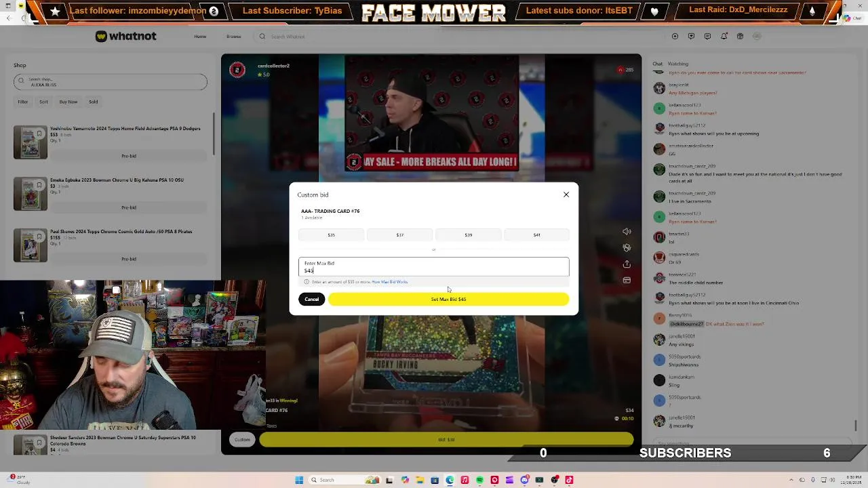Focus the Search shop field
Screen dimensions: 868x488
coord(111,82)
